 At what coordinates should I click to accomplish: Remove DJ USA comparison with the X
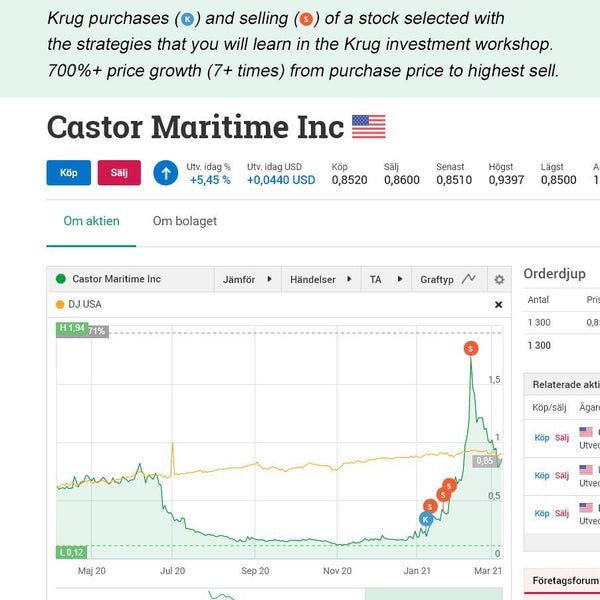[x=498, y=305]
